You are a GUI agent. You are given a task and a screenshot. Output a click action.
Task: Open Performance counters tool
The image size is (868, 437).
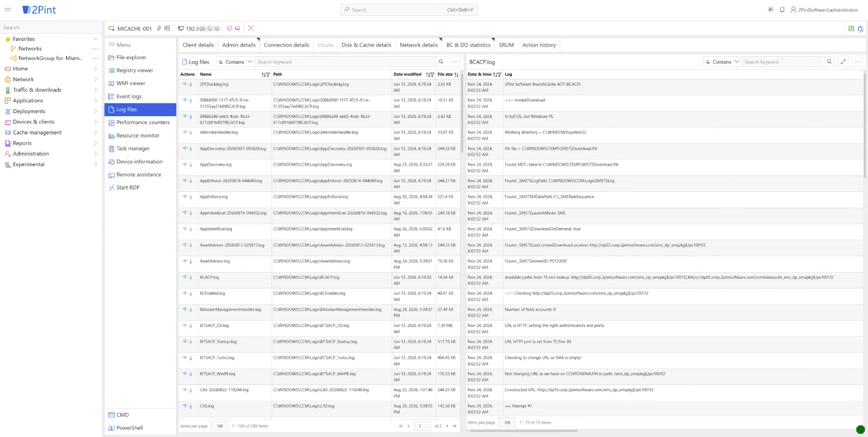click(140, 122)
